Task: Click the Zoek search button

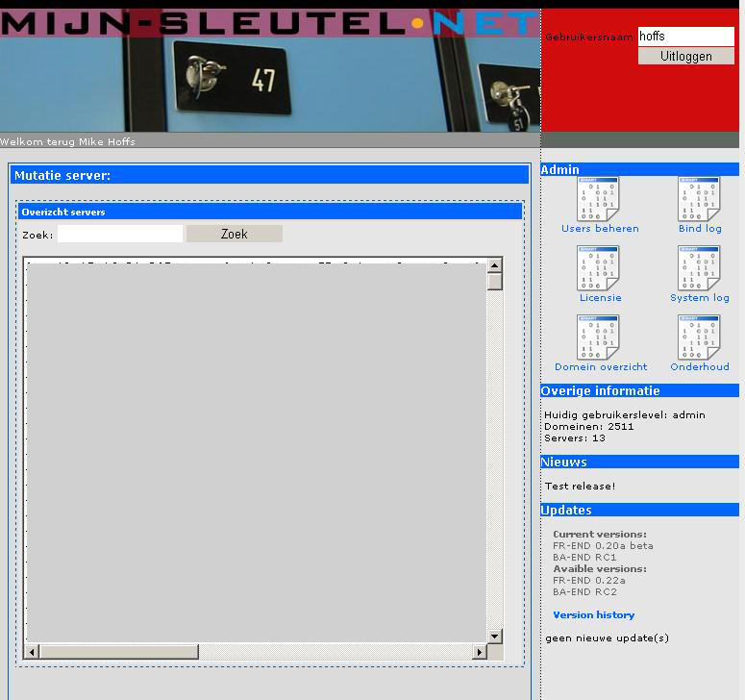Action: (235, 234)
